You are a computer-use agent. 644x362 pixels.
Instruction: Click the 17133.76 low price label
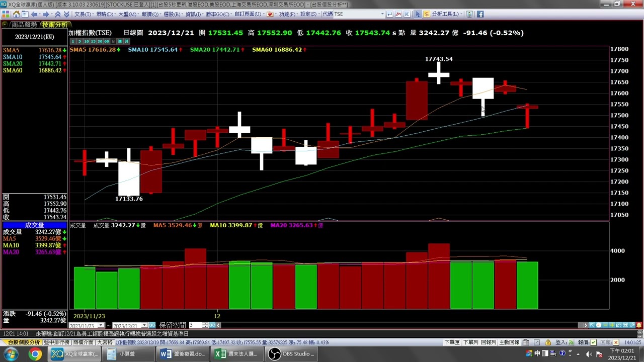click(129, 199)
